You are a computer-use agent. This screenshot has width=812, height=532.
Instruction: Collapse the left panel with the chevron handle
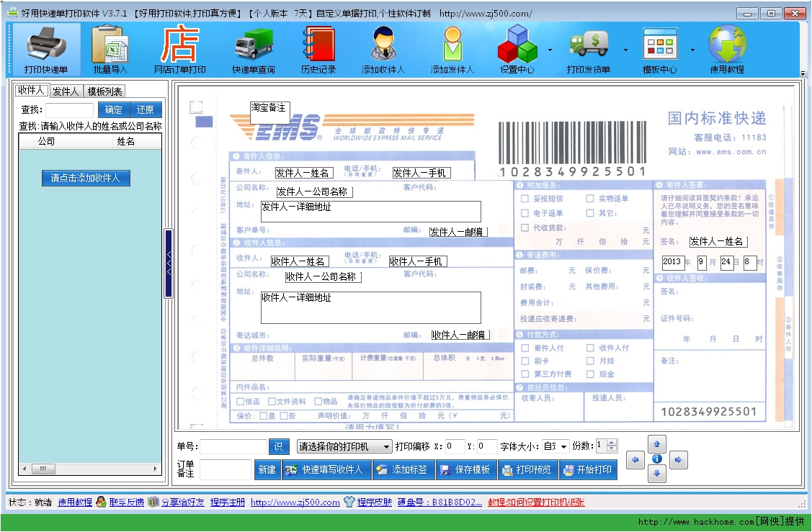pos(169,263)
